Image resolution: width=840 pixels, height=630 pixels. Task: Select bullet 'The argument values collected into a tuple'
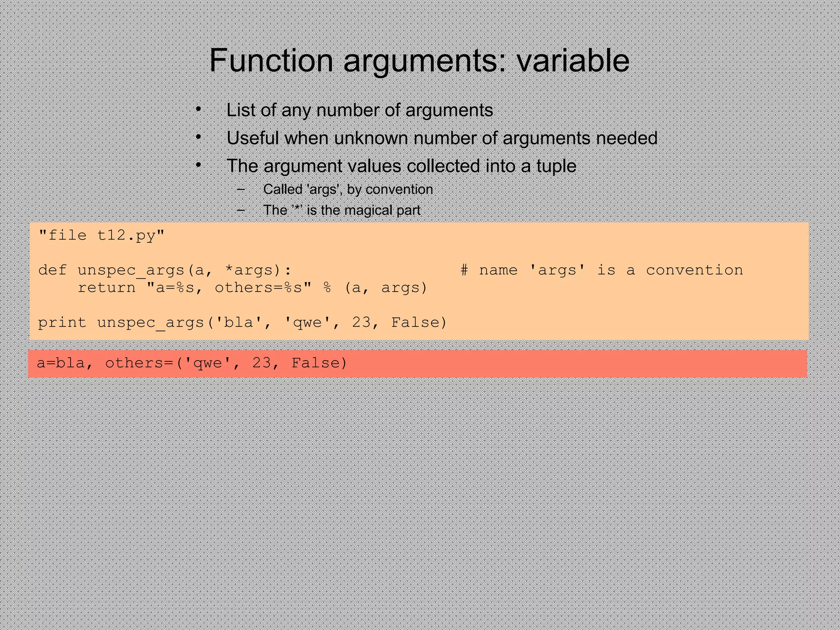click(x=401, y=166)
